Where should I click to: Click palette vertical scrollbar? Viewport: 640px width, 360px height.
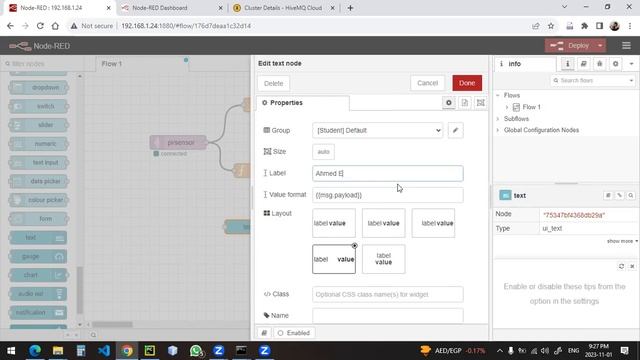coord(80,289)
